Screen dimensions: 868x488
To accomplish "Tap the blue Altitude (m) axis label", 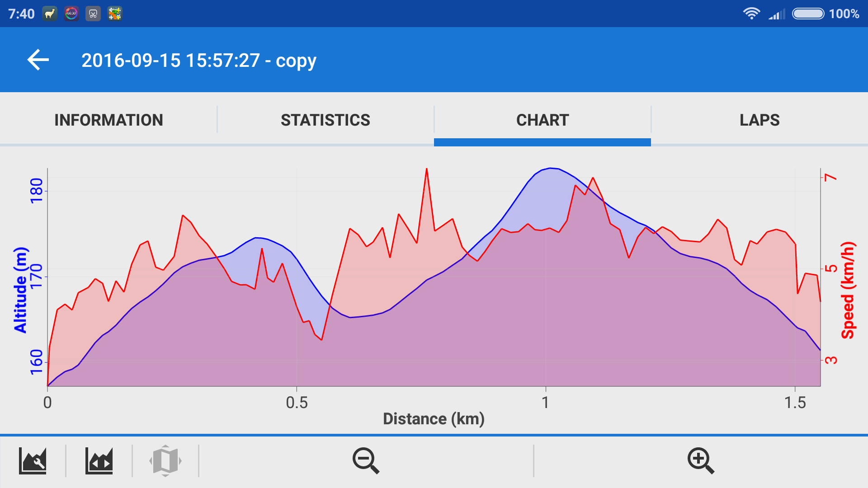I will [20, 290].
